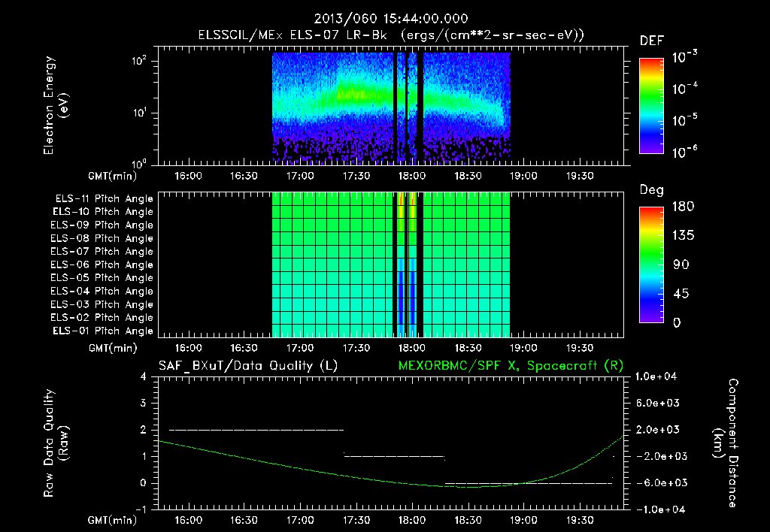Click the white data quality segment at level 2
Image resolution: width=770 pixels, height=532 pixels.
(256, 430)
